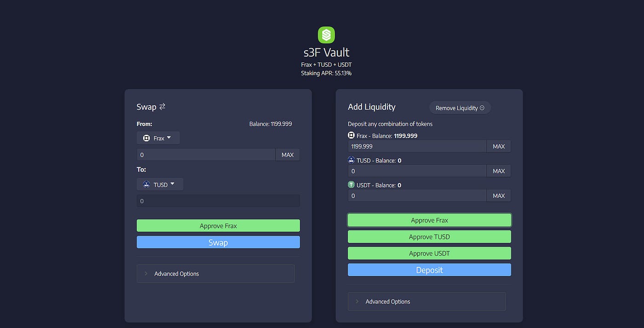Viewport: 644px width, 328px height.
Task: Click the 'Frax + TUSD + USDT' subtitle
Action: (326, 65)
